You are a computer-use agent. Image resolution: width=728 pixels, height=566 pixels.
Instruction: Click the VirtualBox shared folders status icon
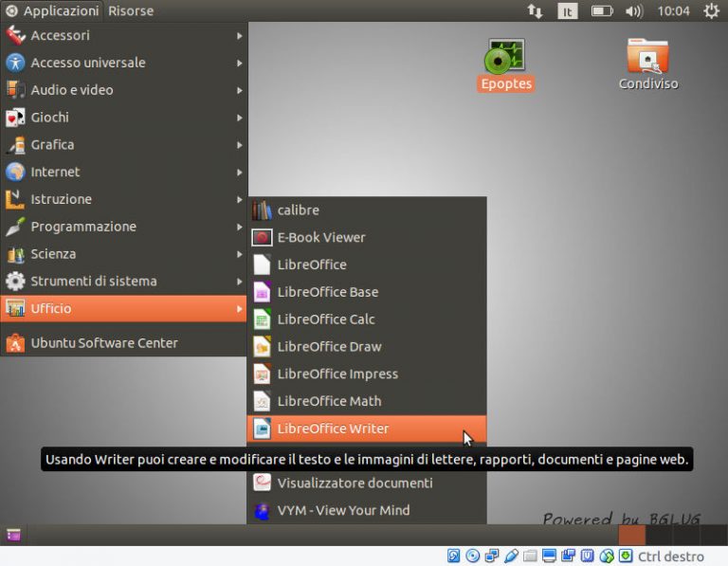(530, 556)
